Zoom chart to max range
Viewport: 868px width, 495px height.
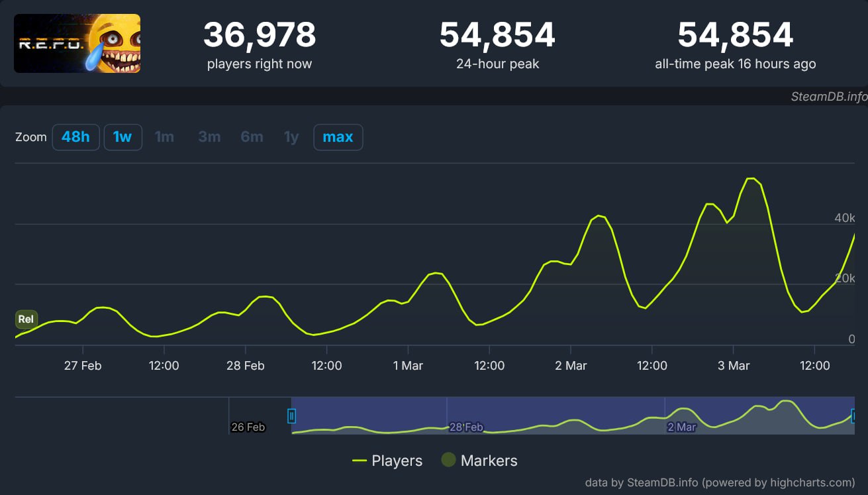click(338, 137)
